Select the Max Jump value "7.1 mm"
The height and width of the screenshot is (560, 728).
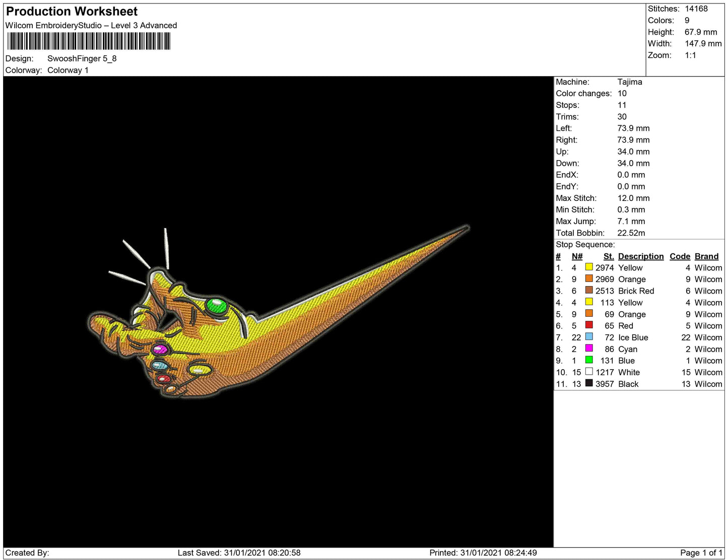pos(631,221)
